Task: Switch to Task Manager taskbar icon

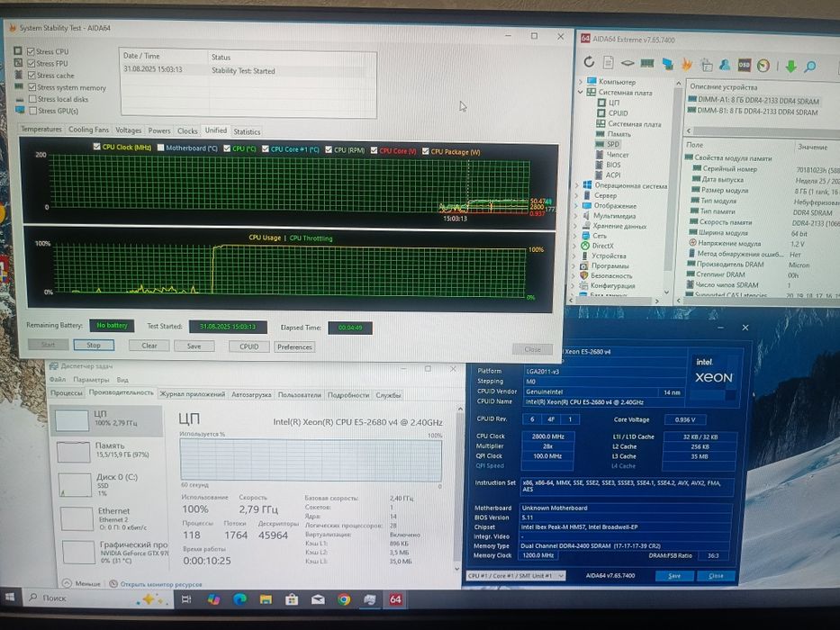Action: pyautogui.click(x=370, y=598)
